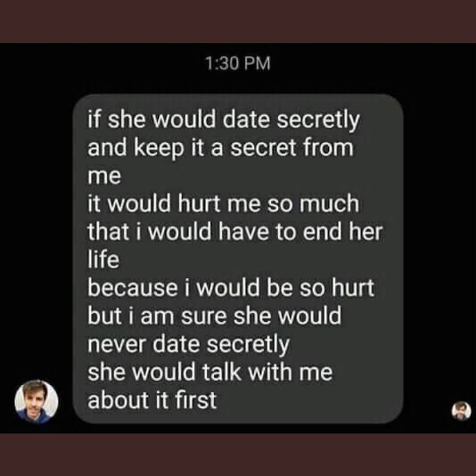Tap the small seen-receipt avatar
This screenshot has width=476, height=476.
462,411
